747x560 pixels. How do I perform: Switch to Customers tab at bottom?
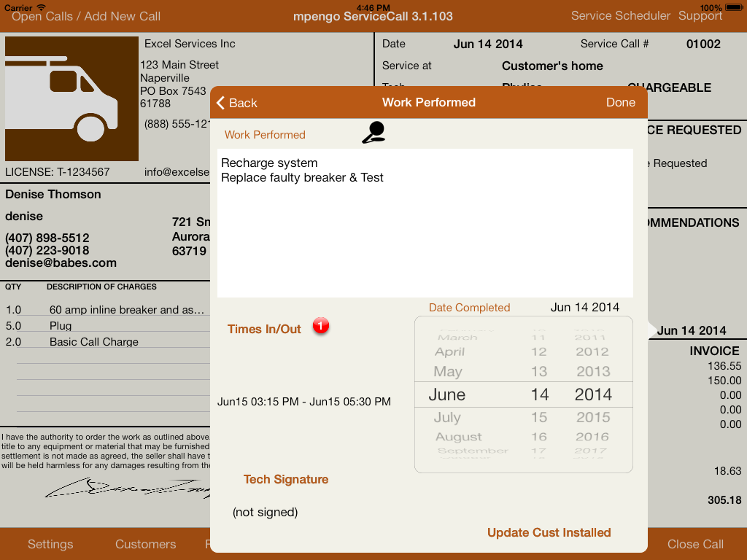(145, 544)
